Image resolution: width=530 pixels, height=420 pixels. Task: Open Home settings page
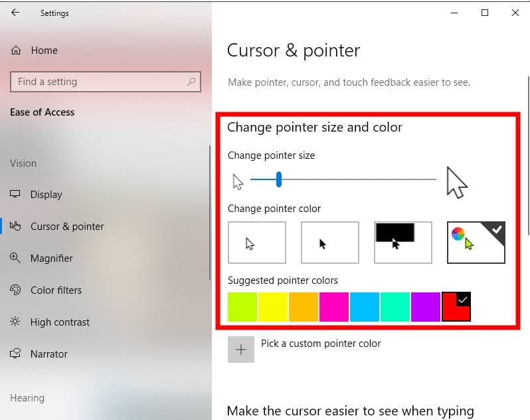coord(44,51)
